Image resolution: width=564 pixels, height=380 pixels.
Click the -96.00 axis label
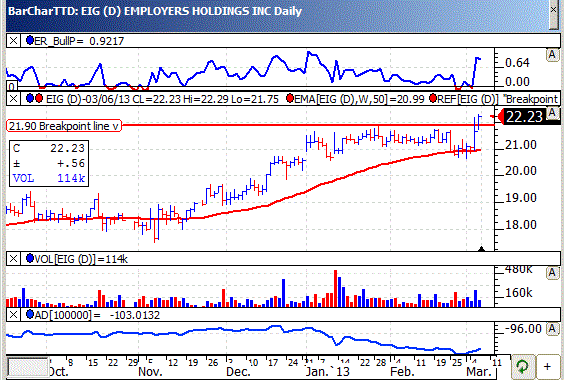click(523, 329)
